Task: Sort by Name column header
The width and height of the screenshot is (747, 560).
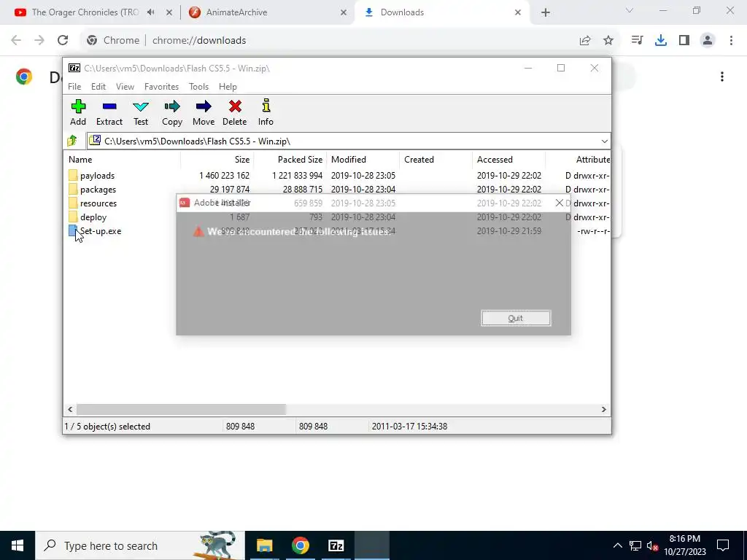Action: (x=122, y=160)
